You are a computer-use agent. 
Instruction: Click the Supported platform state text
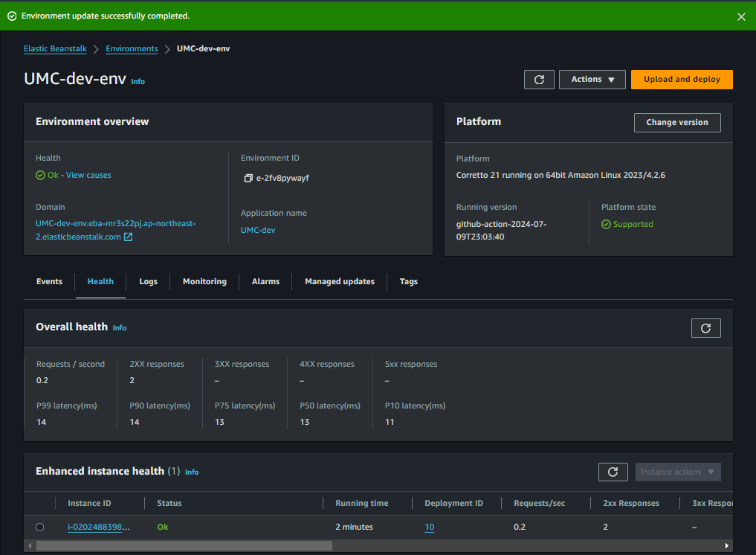pos(633,225)
